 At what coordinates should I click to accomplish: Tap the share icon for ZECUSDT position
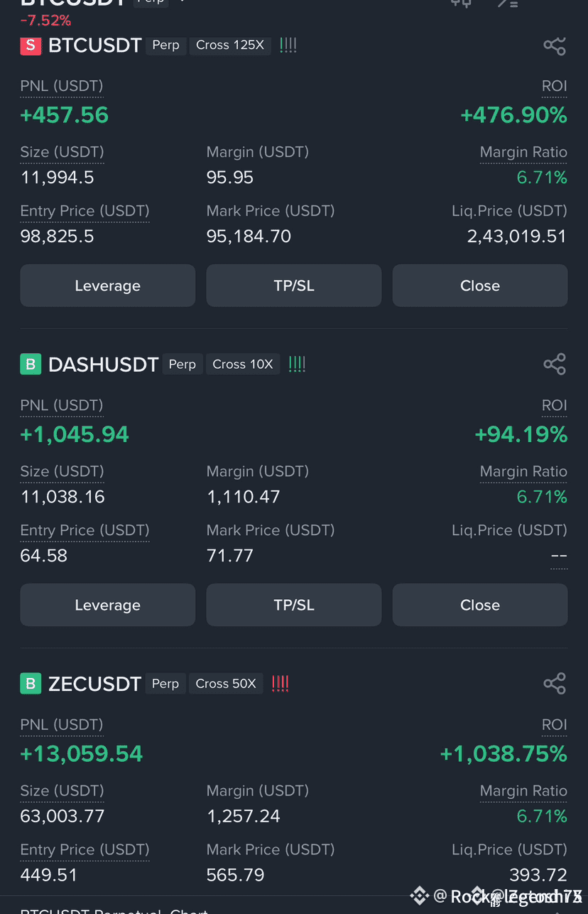(554, 684)
